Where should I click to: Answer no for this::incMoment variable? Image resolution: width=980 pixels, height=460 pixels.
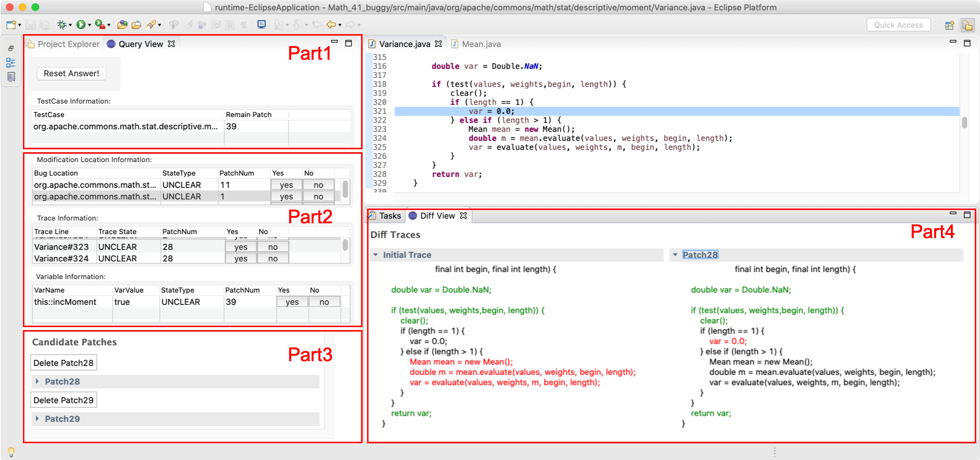pyautogui.click(x=324, y=302)
